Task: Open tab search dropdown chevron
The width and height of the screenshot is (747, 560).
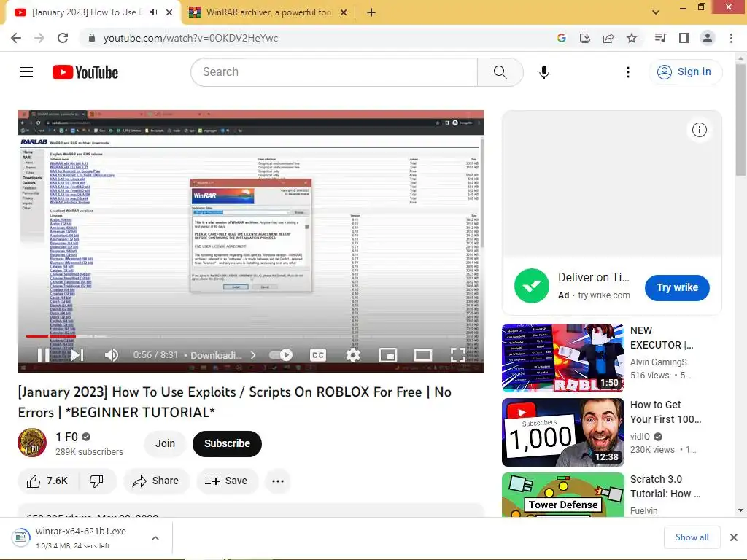Action: 656,12
